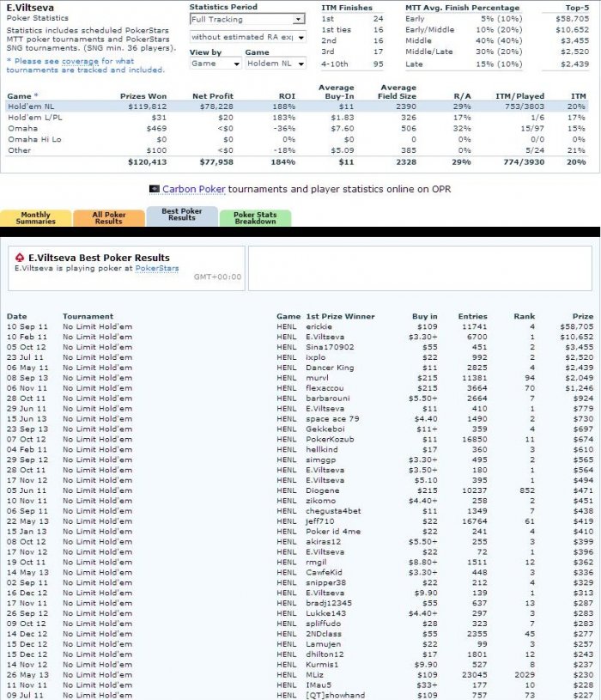Screen dimensions: 601x700
Task: Click the Tournament column header
Action: (88, 316)
